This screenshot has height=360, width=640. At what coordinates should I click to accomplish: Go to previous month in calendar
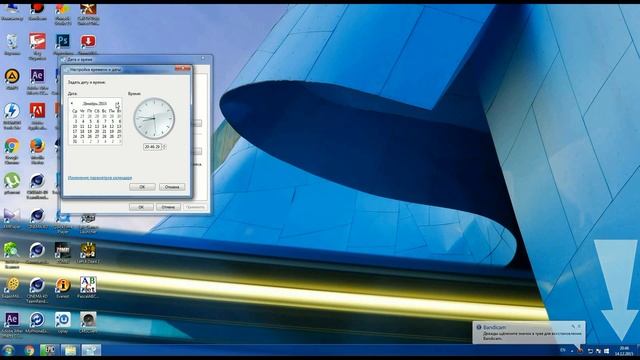72,104
